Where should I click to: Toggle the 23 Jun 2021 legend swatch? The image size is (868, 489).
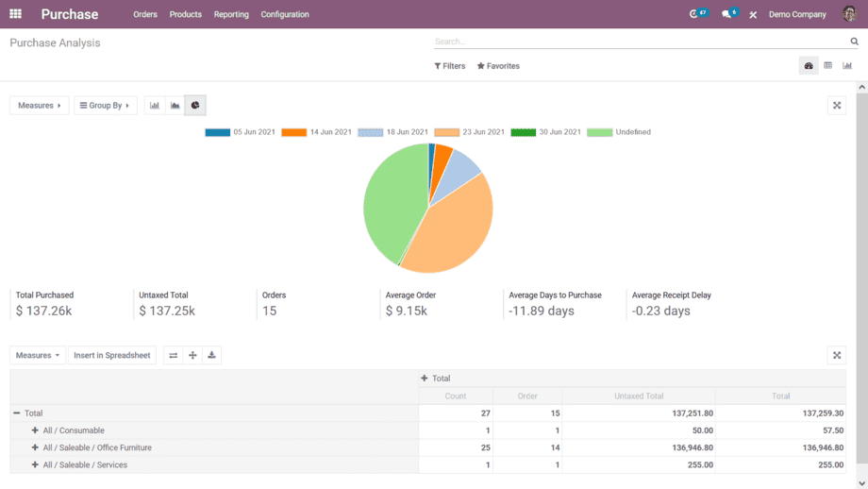click(447, 132)
